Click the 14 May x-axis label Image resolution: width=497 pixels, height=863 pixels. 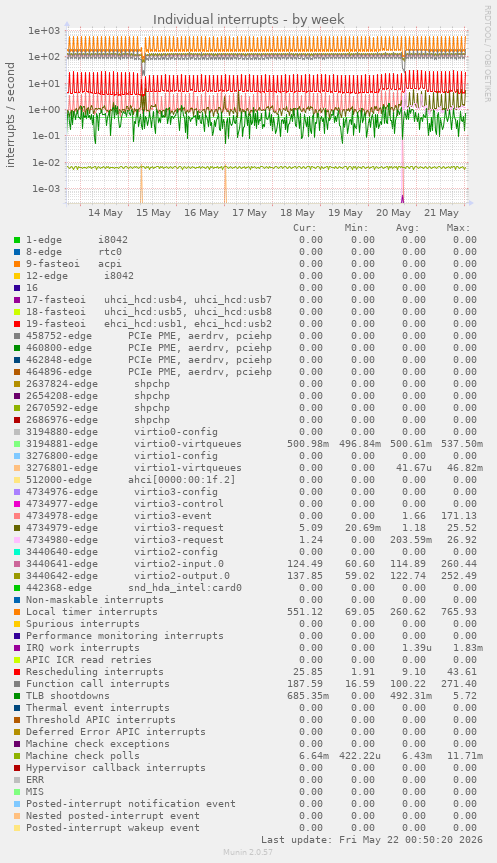(105, 212)
